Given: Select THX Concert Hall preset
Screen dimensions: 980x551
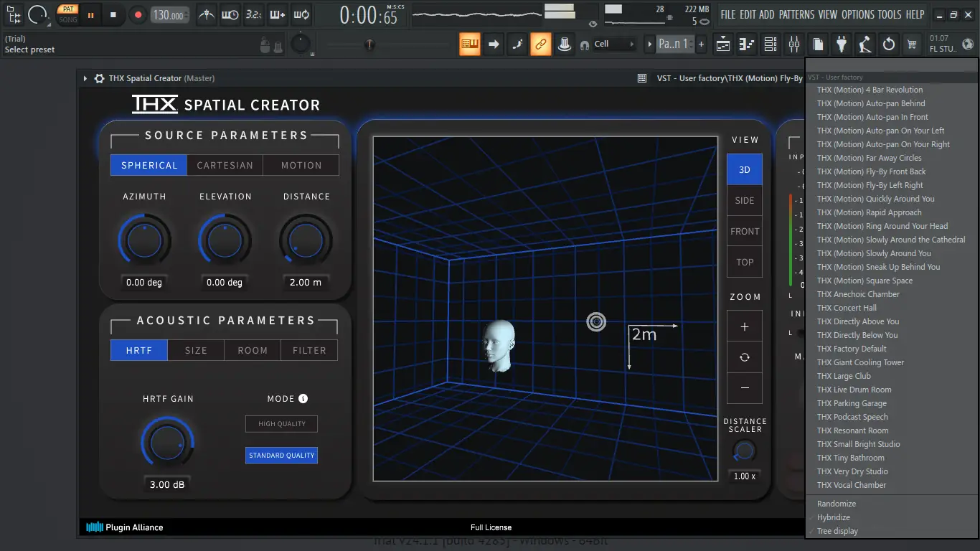Looking at the screenshot, I should click(x=847, y=308).
